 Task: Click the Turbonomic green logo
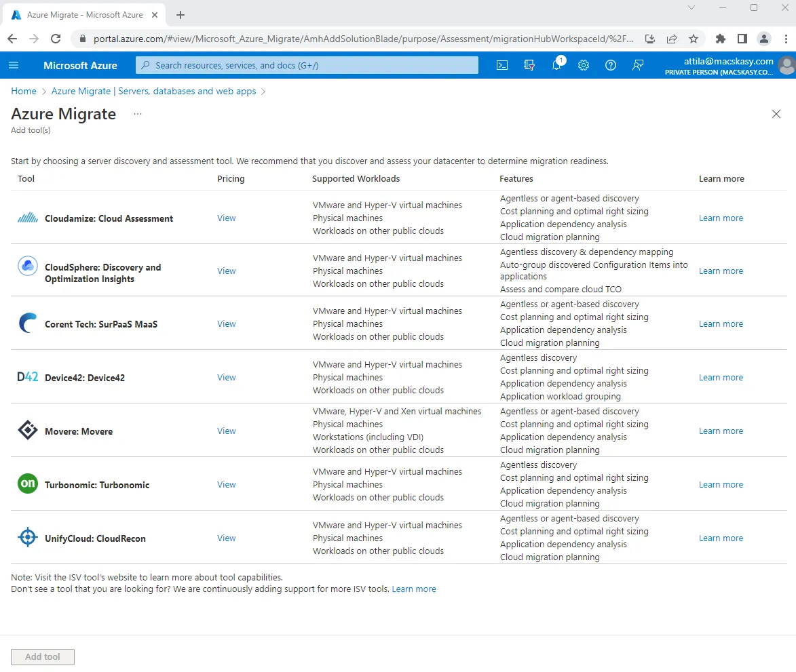click(x=28, y=483)
